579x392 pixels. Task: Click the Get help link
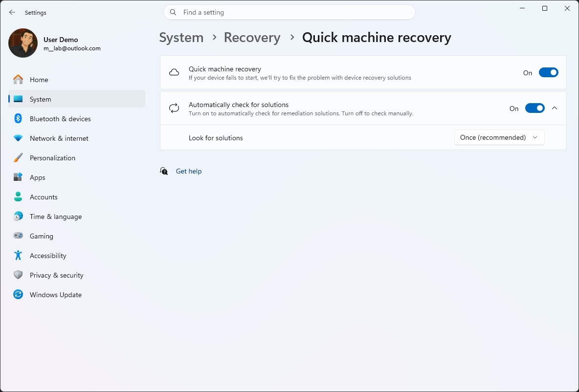[189, 171]
